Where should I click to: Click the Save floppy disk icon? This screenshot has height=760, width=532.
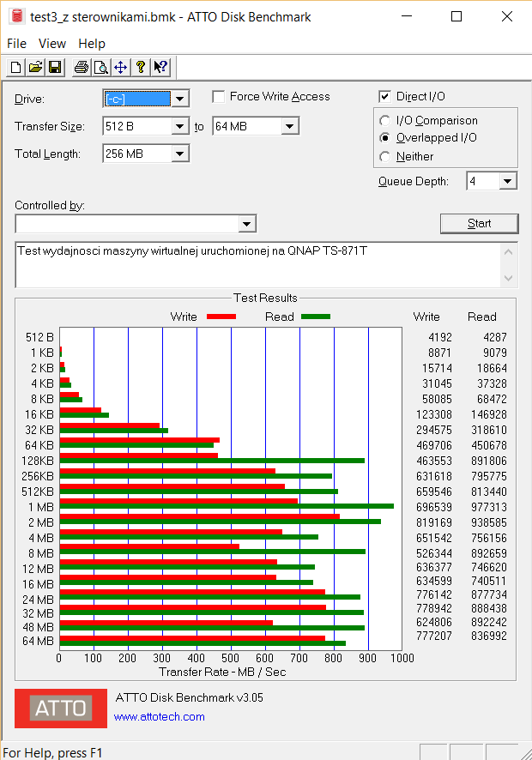coord(55,68)
